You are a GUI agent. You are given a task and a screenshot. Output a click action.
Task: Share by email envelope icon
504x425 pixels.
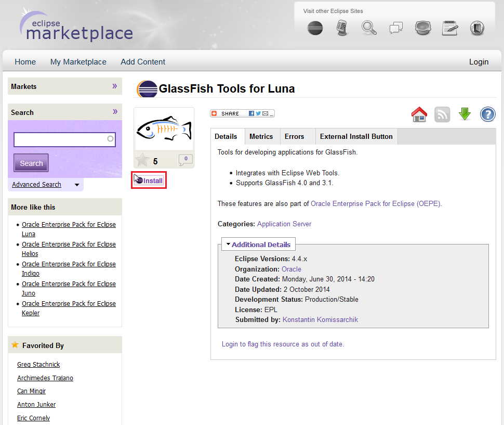[x=265, y=113]
